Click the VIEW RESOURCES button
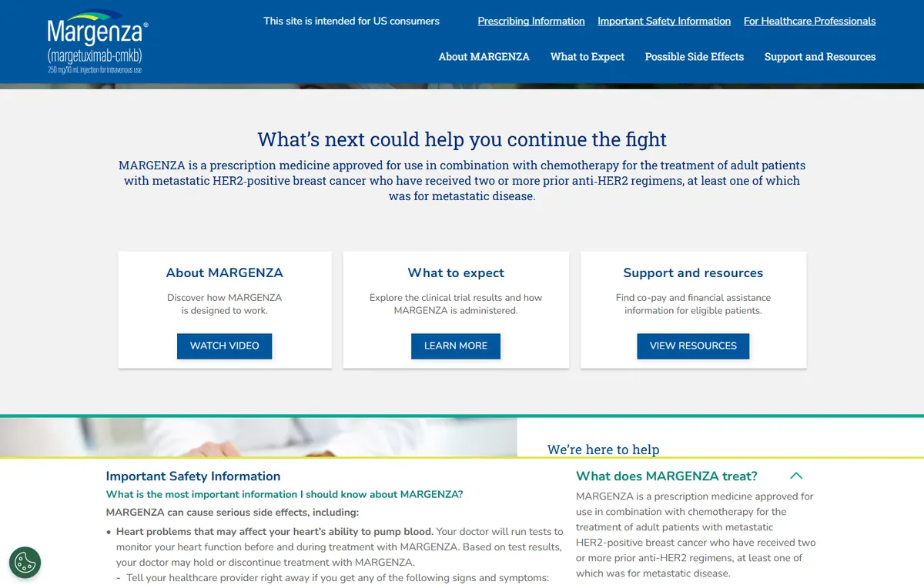 693,346
